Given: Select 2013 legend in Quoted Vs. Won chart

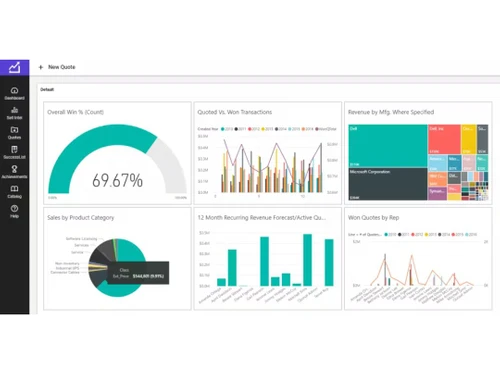Looking at the screenshot, I should click(267, 129).
